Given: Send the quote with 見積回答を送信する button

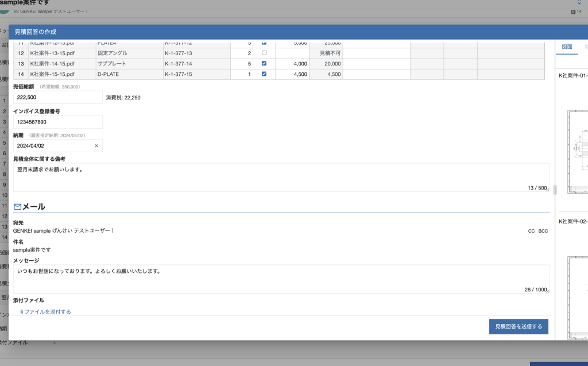Looking at the screenshot, I should click(x=519, y=326).
